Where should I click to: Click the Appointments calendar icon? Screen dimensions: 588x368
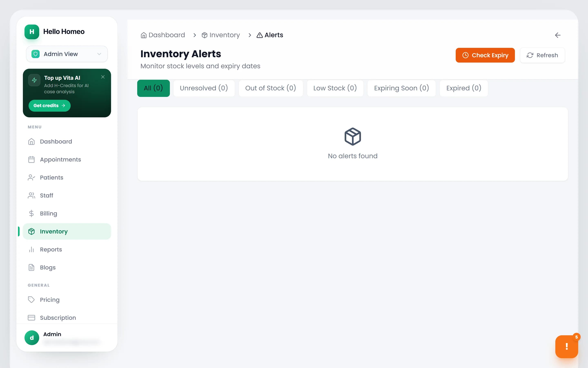point(31,159)
